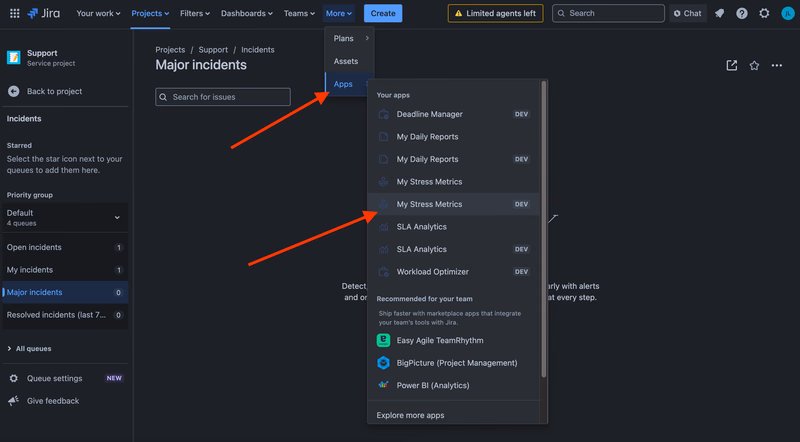Expand All queues section
The width and height of the screenshot is (800, 442).
coord(29,349)
